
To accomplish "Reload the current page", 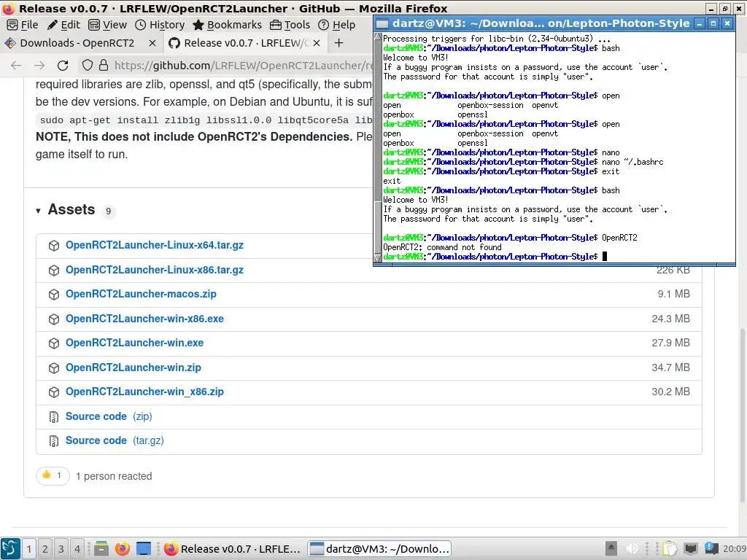I will (x=63, y=66).
